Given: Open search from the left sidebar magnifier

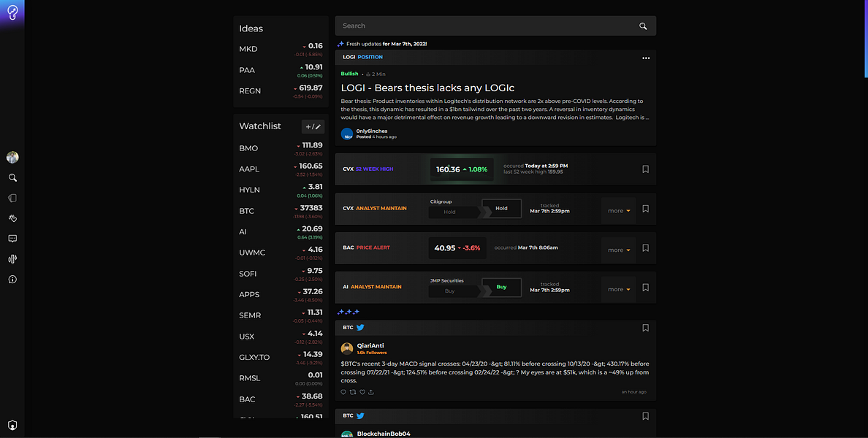Looking at the screenshot, I should (12, 177).
